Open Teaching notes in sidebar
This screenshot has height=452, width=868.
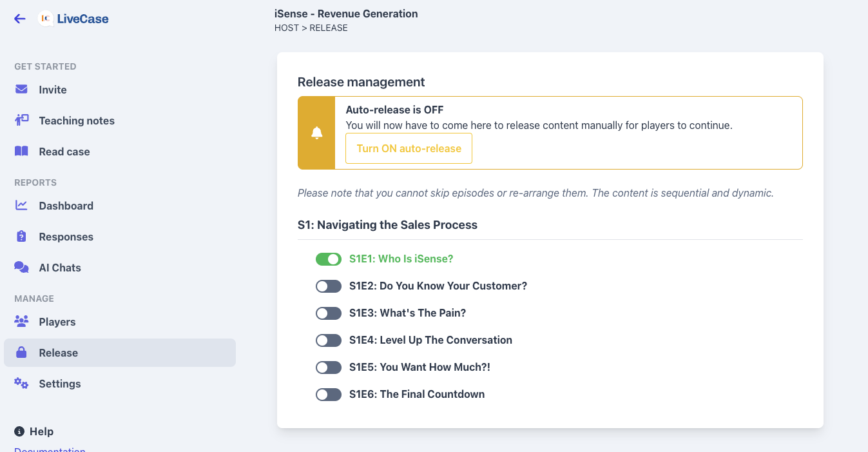[x=120, y=121]
